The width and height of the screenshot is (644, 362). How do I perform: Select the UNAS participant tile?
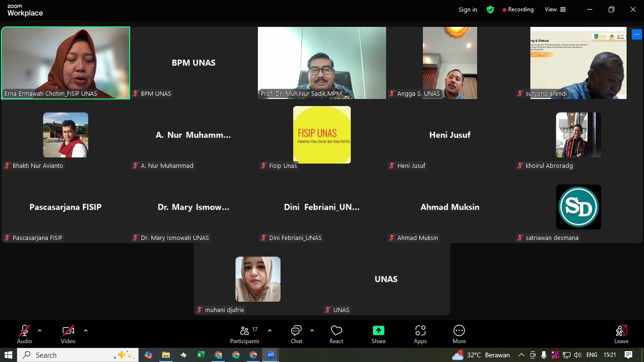(386, 279)
